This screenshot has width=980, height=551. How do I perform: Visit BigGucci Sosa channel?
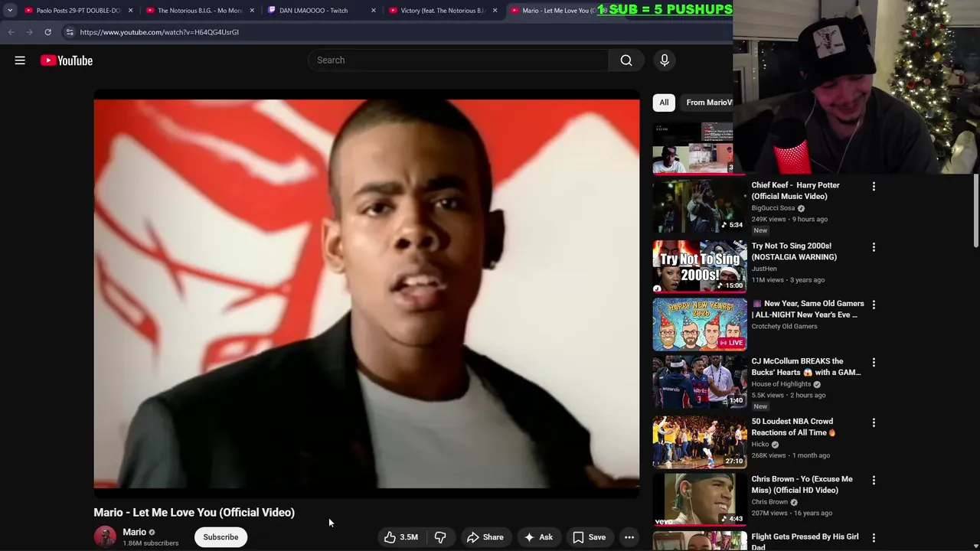(x=773, y=208)
